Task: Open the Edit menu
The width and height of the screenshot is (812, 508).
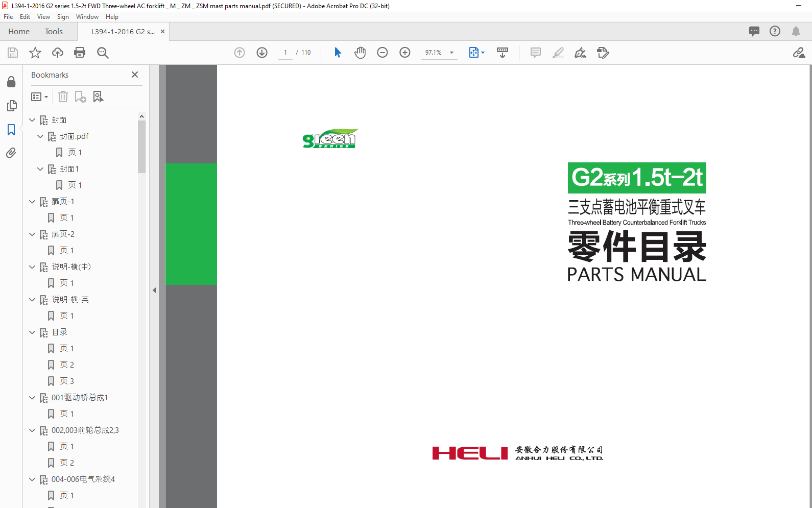Action: [25, 17]
